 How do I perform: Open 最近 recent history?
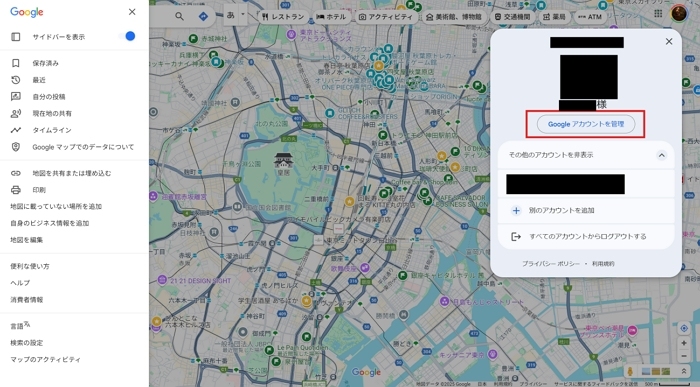(39, 80)
